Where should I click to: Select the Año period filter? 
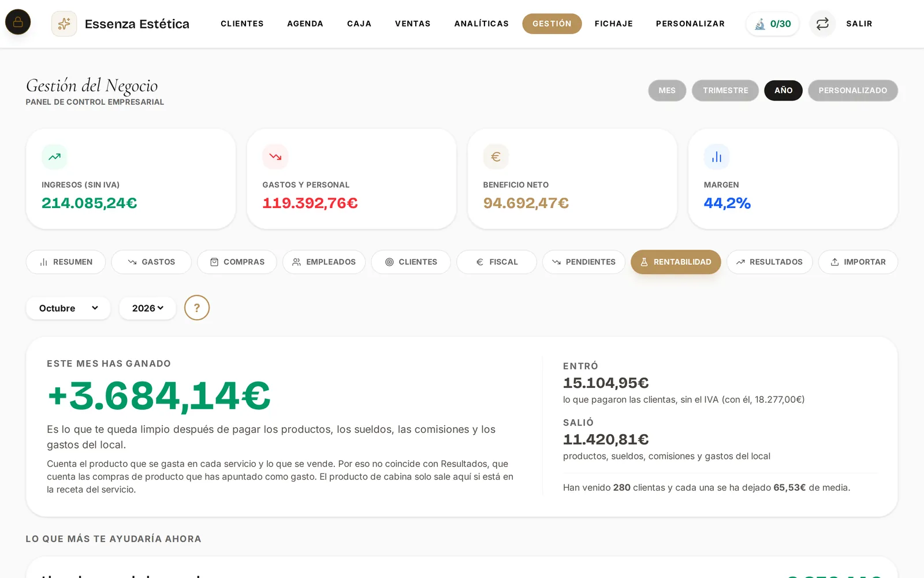pyautogui.click(x=783, y=90)
